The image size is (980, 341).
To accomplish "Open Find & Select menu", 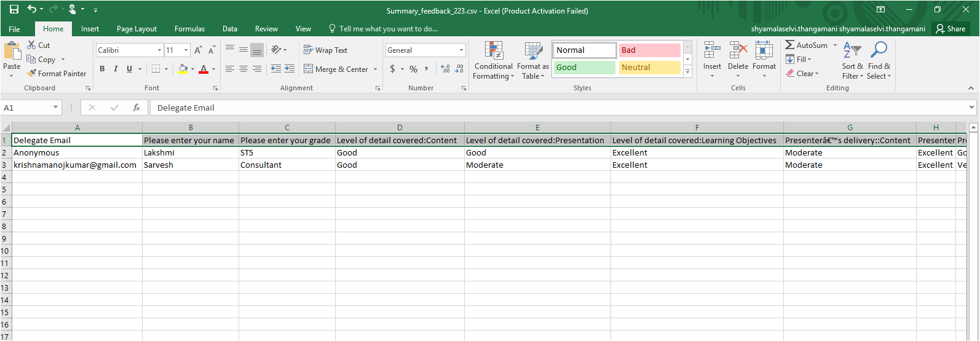I will pyautogui.click(x=879, y=60).
